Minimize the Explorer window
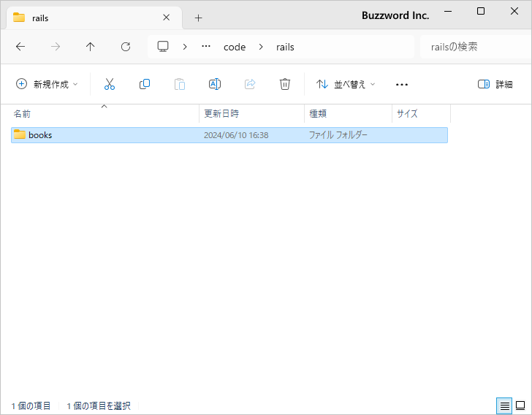 pos(448,11)
